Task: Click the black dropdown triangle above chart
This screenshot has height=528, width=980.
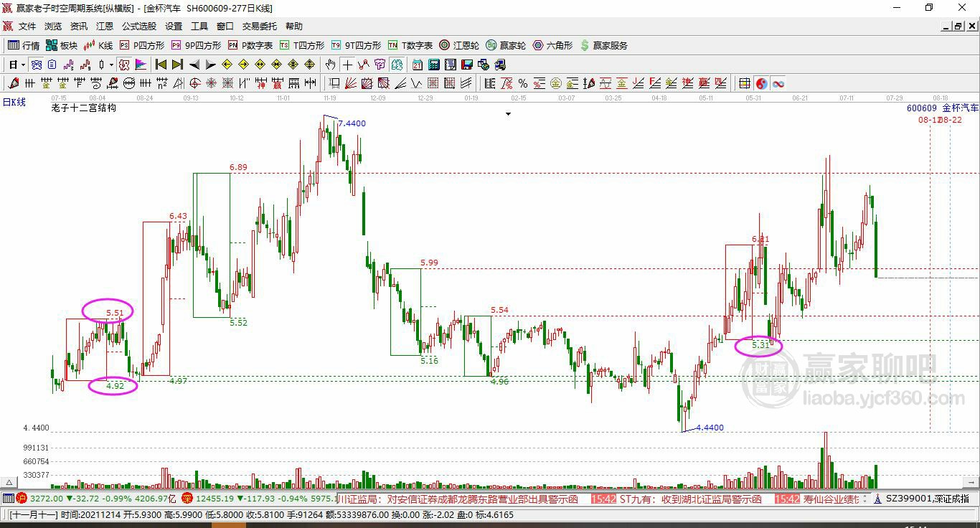Action: pyautogui.click(x=508, y=114)
